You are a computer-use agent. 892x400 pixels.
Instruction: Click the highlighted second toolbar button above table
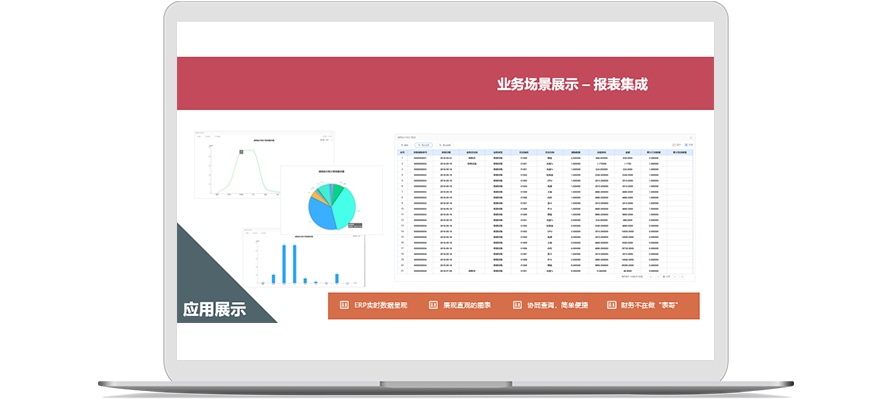click(425, 145)
